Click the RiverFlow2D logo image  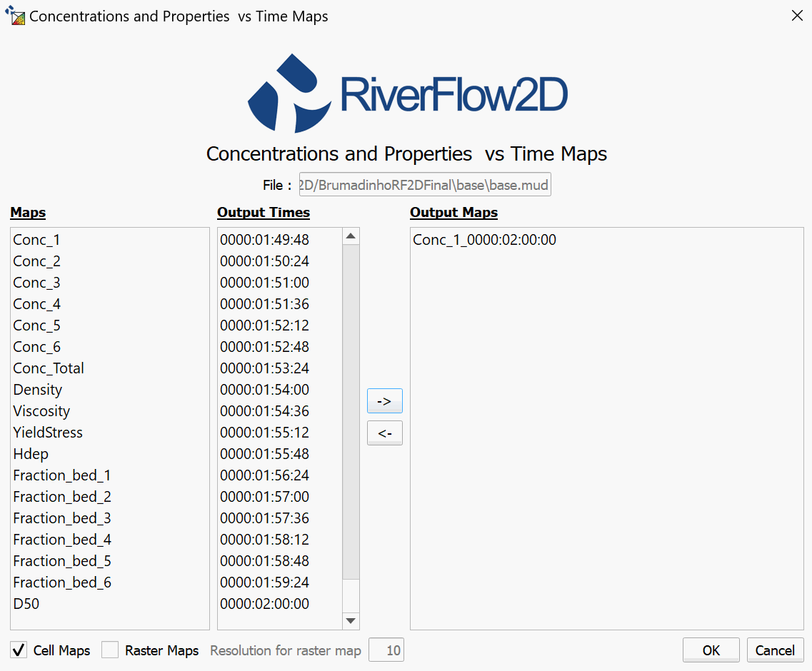coord(407,93)
